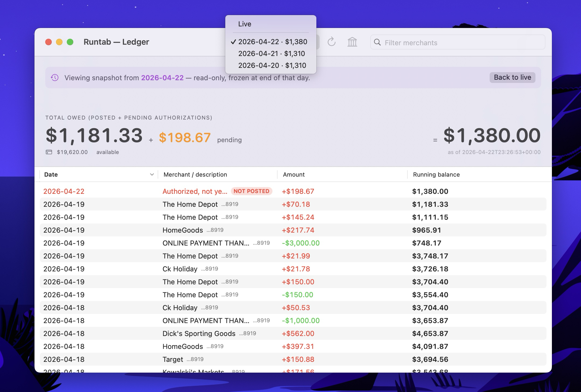Select the Target +$150.88 row
This screenshot has height=392, width=581.
tap(293, 359)
